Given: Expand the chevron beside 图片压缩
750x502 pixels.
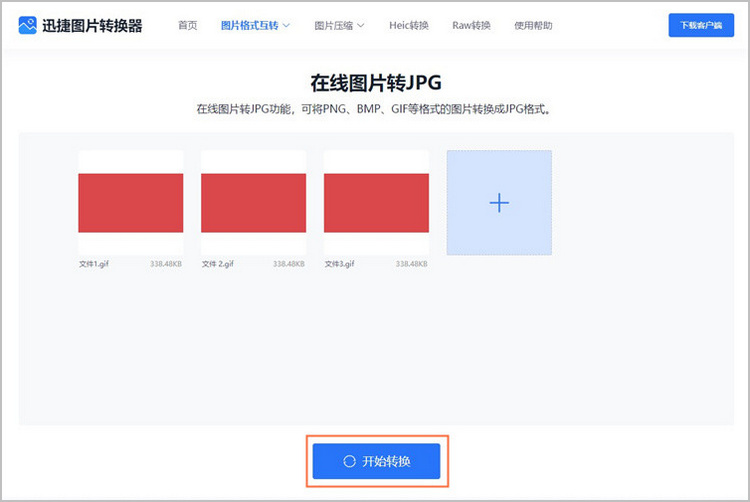Looking at the screenshot, I should click(x=361, y=25).
